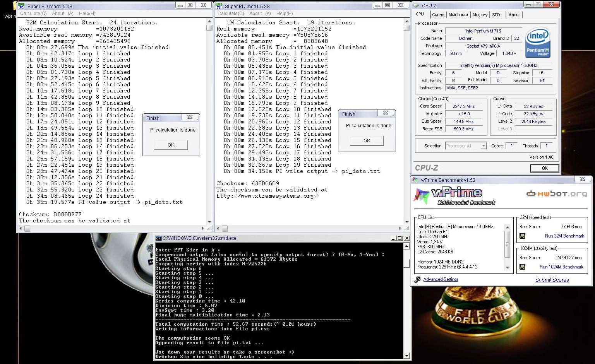Maximize the 1M Super PI window

(388, 5)
